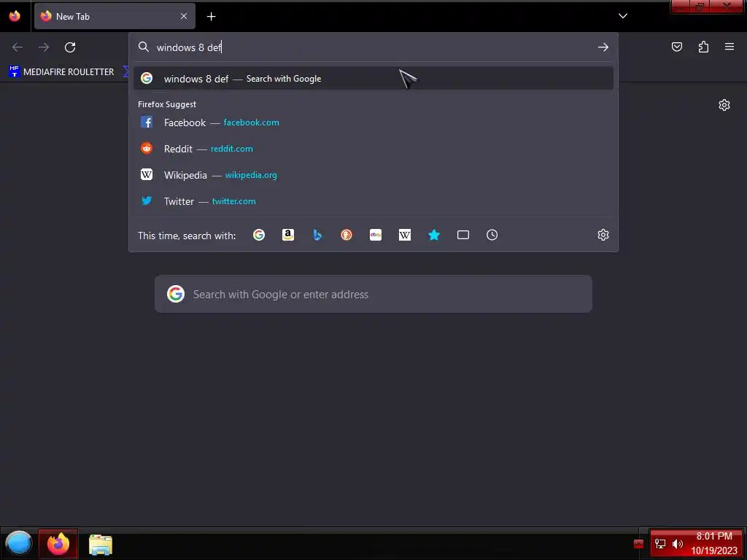Search this time with Amazon icon

point(287,235)
